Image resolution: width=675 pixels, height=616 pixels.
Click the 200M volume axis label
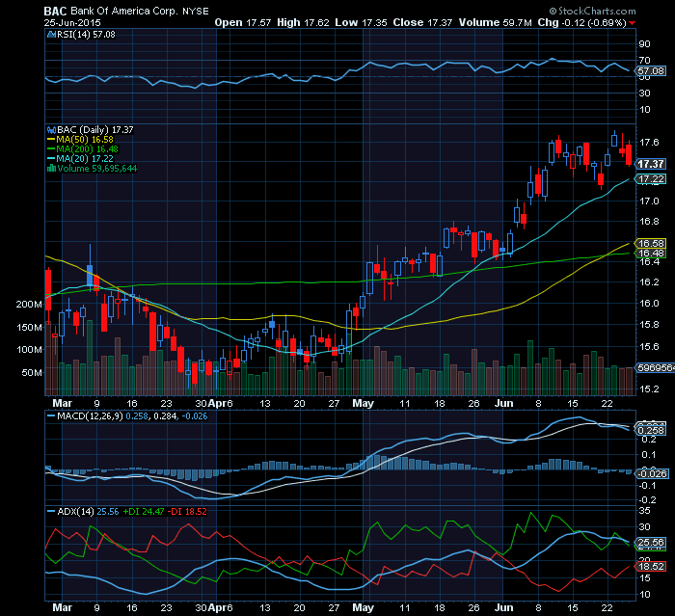(x=29, y=305)
